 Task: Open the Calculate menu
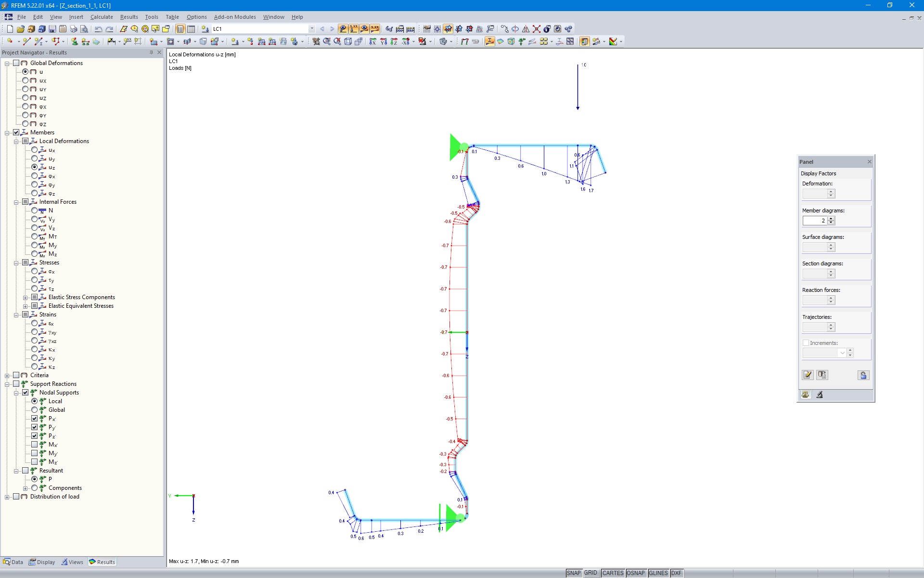click(102, 17)
